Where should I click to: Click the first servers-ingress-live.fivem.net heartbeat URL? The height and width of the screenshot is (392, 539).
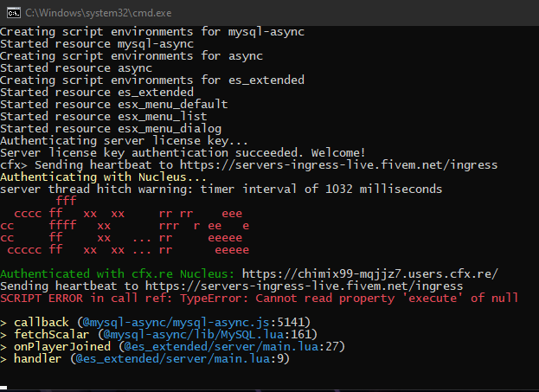point(338,165)
